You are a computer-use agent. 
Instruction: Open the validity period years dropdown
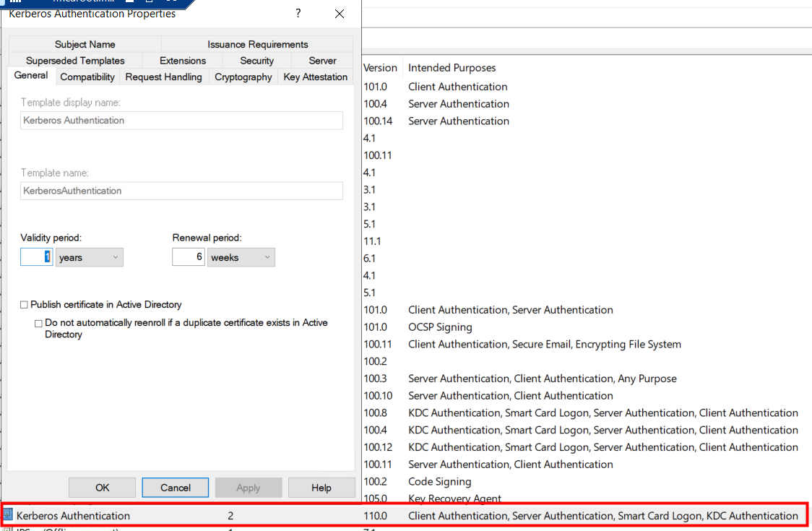89,257
